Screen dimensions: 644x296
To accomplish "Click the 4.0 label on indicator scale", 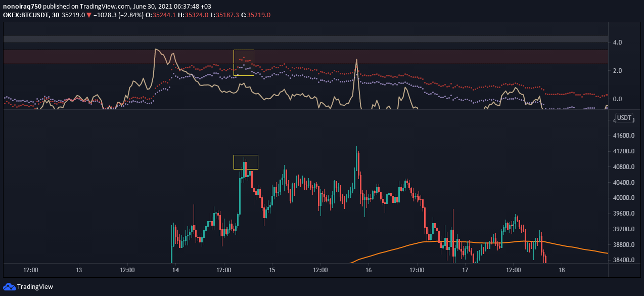I will pos(617,42).
